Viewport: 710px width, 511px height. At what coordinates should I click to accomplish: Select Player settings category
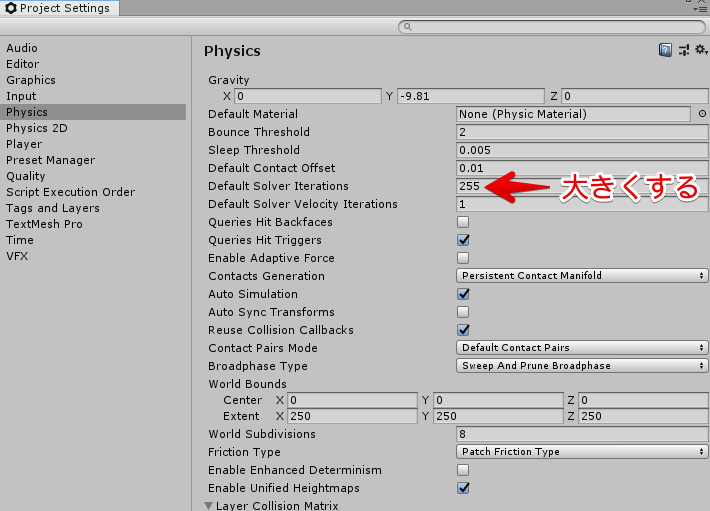(x=93, y=144)
